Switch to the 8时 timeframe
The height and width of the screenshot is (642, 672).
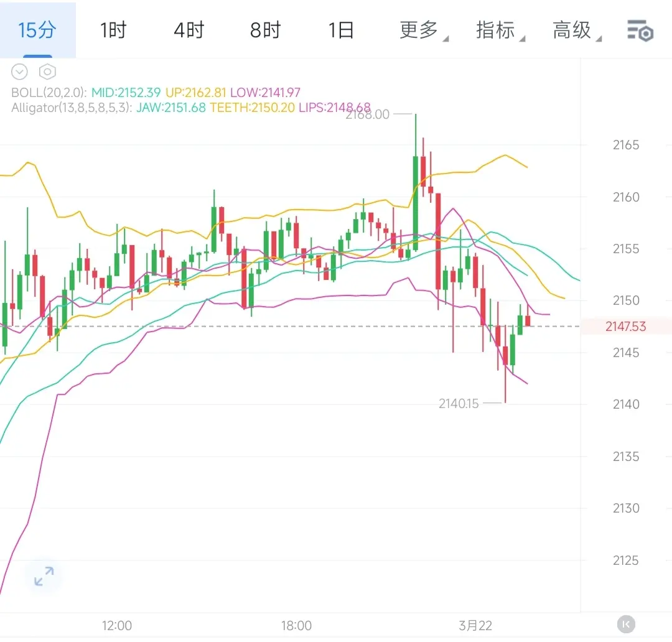click(265, 30)
